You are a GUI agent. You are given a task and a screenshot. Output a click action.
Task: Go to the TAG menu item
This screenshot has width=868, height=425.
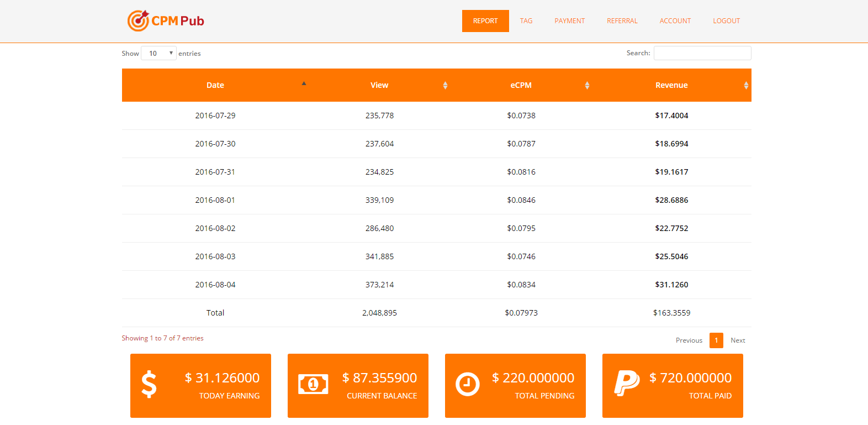click(526, 21)
